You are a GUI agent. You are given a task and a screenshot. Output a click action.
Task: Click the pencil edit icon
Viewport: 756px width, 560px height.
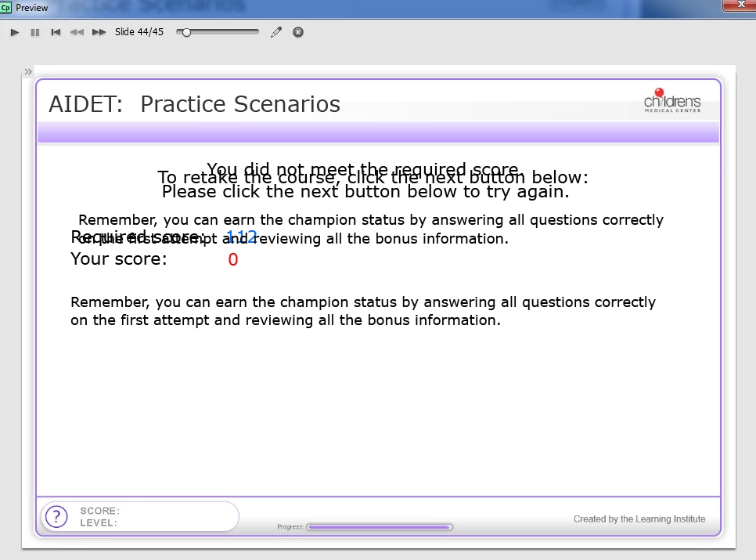pos(276,32)
